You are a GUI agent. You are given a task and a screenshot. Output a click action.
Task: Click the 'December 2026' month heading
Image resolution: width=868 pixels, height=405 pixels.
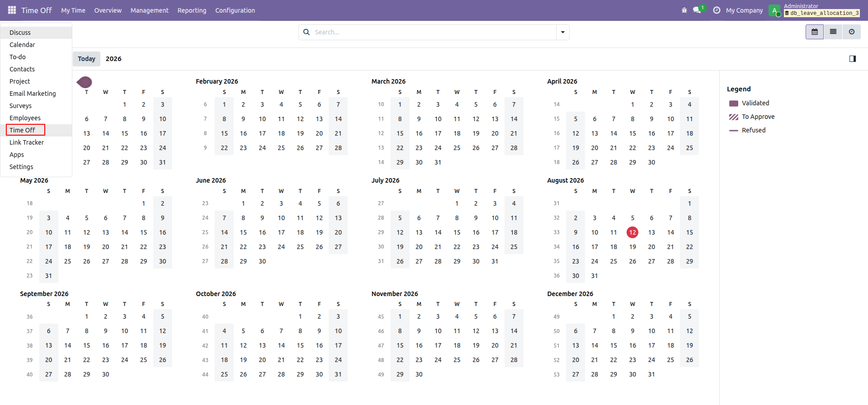[570, 294]
